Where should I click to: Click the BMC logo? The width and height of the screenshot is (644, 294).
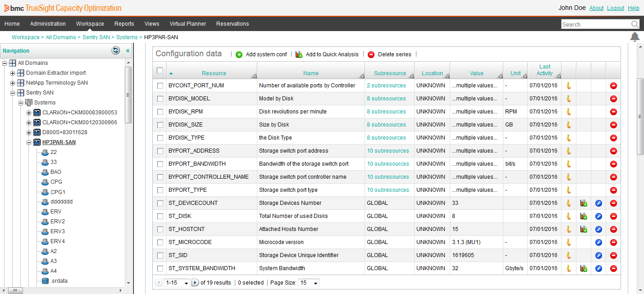14,8
